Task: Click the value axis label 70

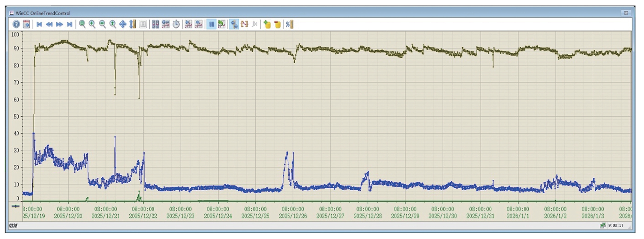Action: (x=16, y=82)
